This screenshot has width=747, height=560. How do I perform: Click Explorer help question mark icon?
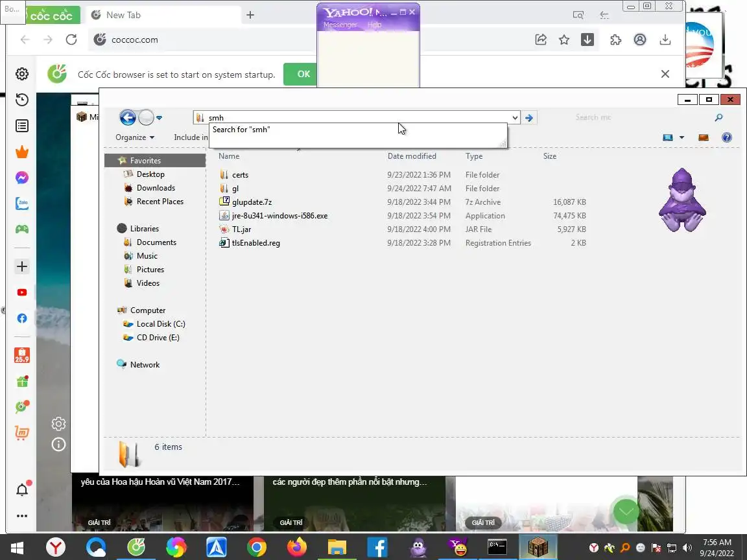coord(726,137)
